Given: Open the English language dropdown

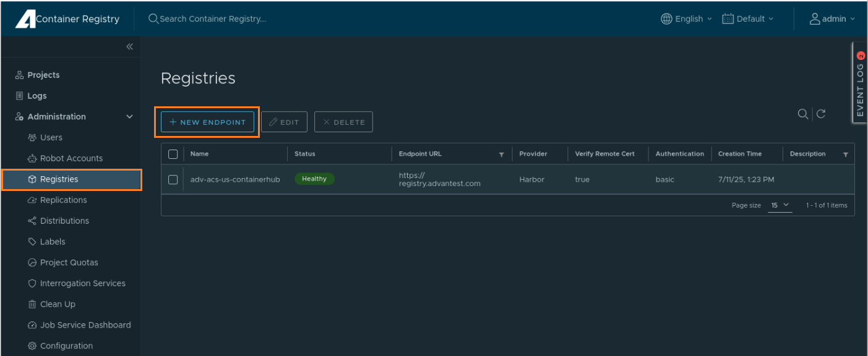Looking at the screenshot, I should pyautogui.click(x=686, y=19).
